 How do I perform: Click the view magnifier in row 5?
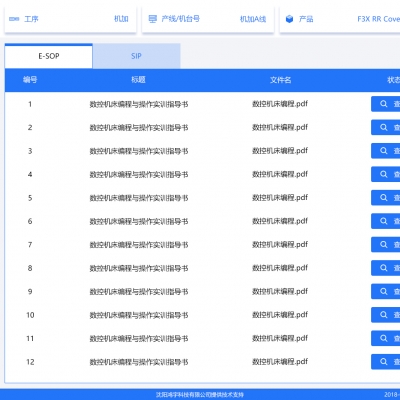[x=384, y=198]
